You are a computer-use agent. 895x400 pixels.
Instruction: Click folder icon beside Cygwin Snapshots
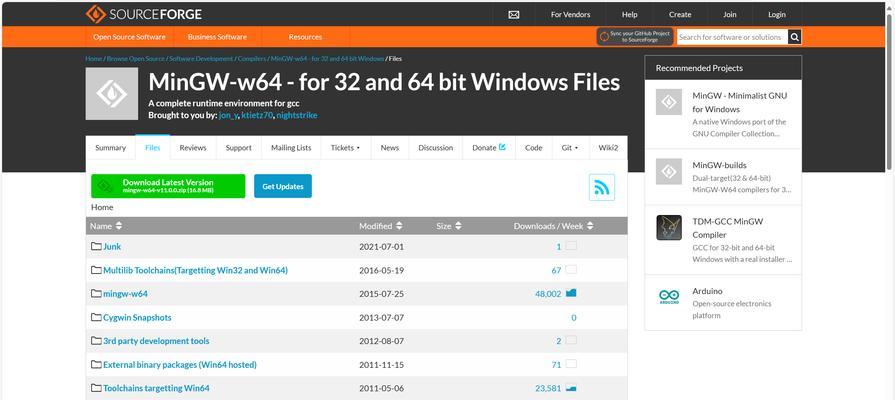click(x=96, y=317)
